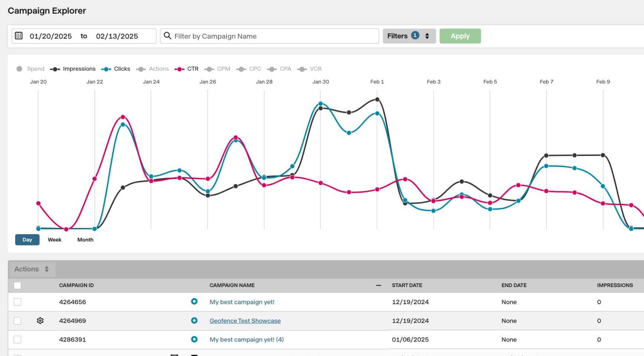The image size is (644, 356).
Task: Expand the Actions dropdown menu
Action: (x=32, y=269)
